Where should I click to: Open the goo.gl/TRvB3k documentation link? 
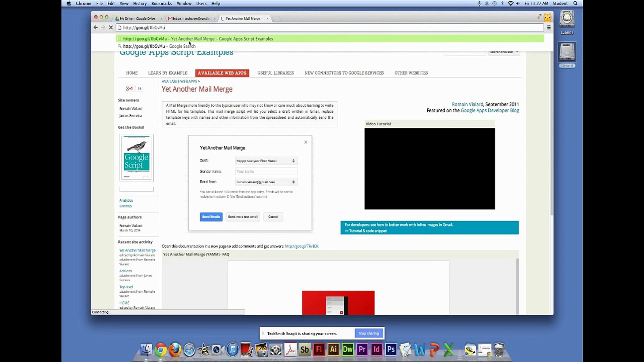coord(302,246)
